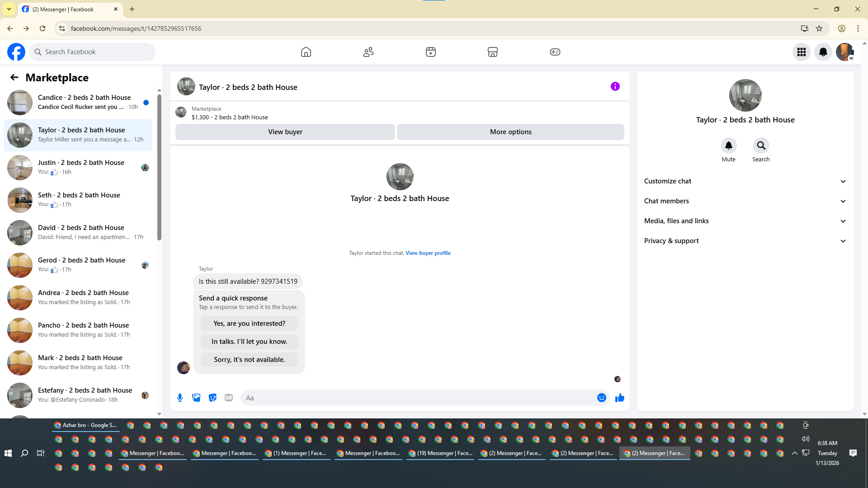Open the notifications bell
This screenshot has width=868, height=488.
[823, 52]
